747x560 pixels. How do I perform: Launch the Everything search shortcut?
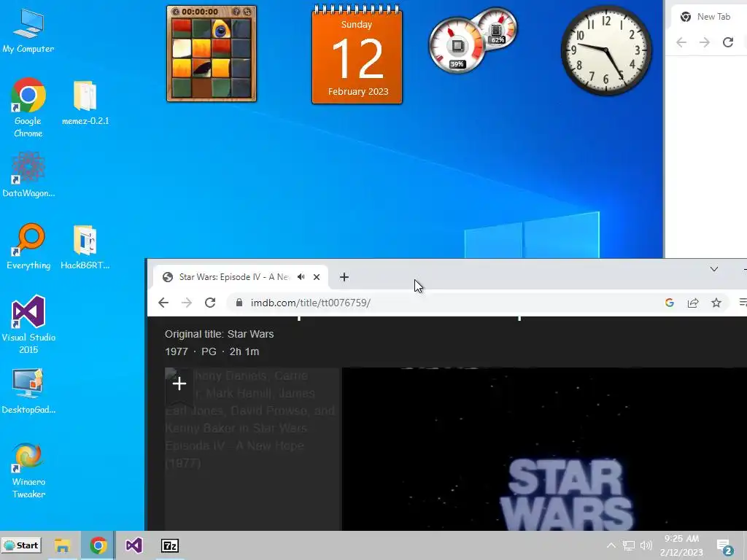click(28, 246)
